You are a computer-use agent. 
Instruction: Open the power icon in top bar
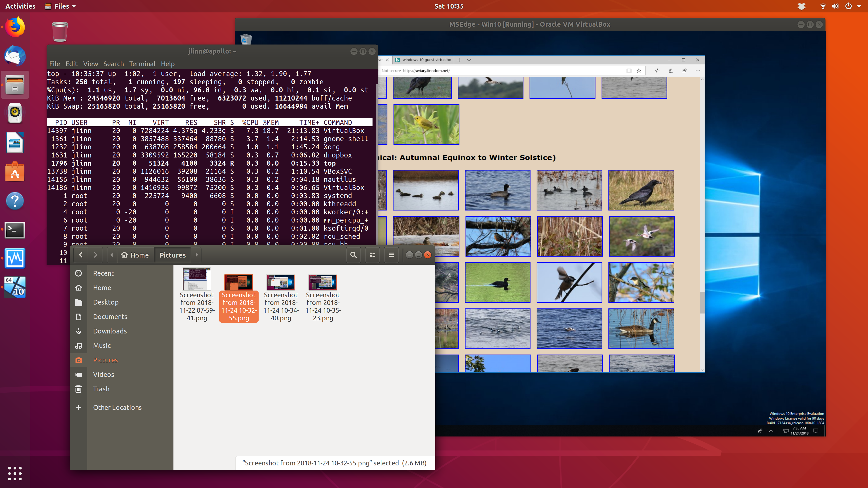[849, 6]
